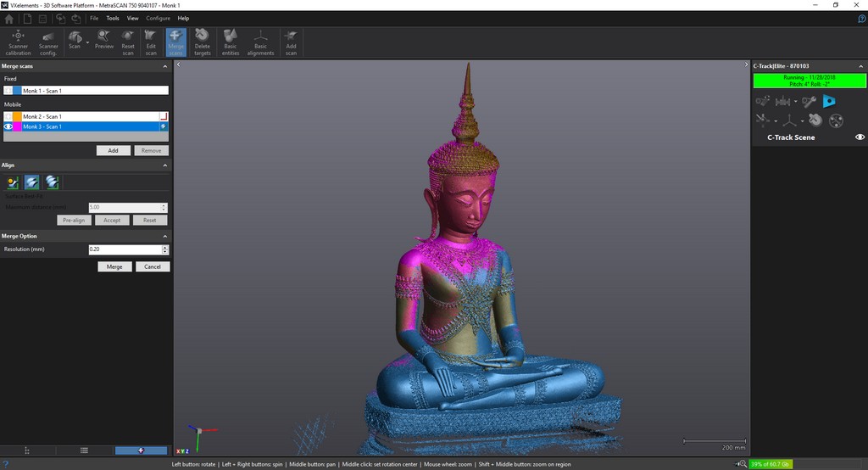Toggle C-Track Scene visibility eye
Screen dimensions: 868x470
point(860,137)
